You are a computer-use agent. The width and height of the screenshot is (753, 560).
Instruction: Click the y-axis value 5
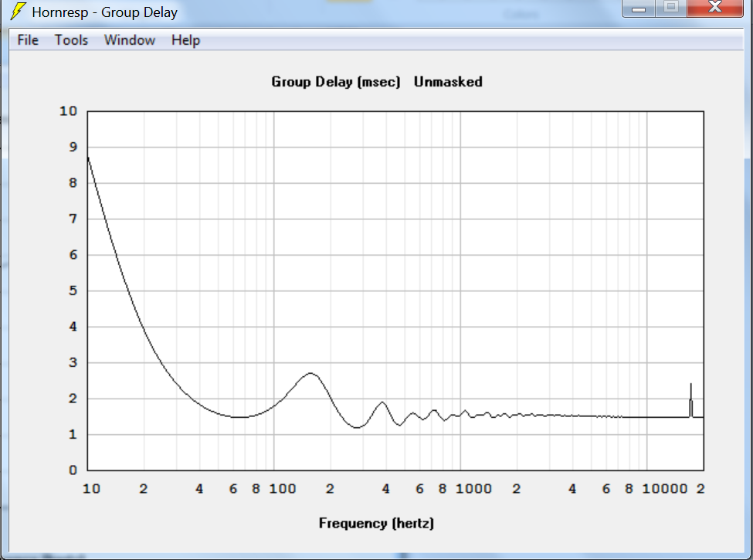pos(73,291)
